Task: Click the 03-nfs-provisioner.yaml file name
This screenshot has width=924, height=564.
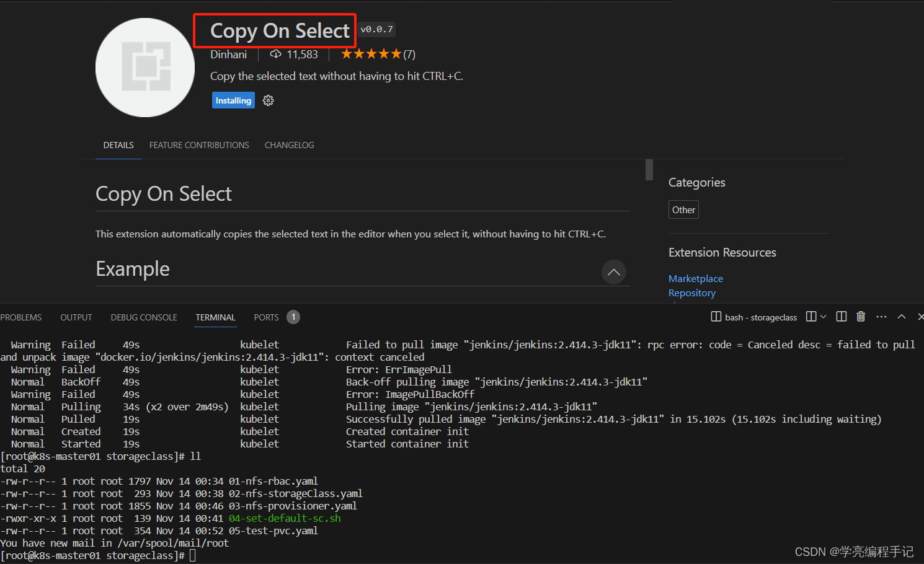Action: tap(293, 506)
